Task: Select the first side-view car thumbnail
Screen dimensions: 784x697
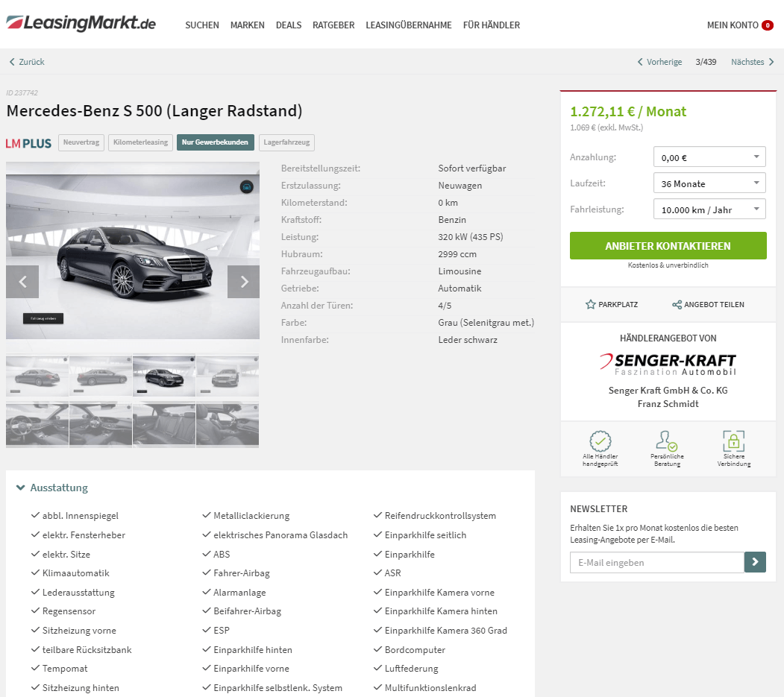Action: point(37,375)
